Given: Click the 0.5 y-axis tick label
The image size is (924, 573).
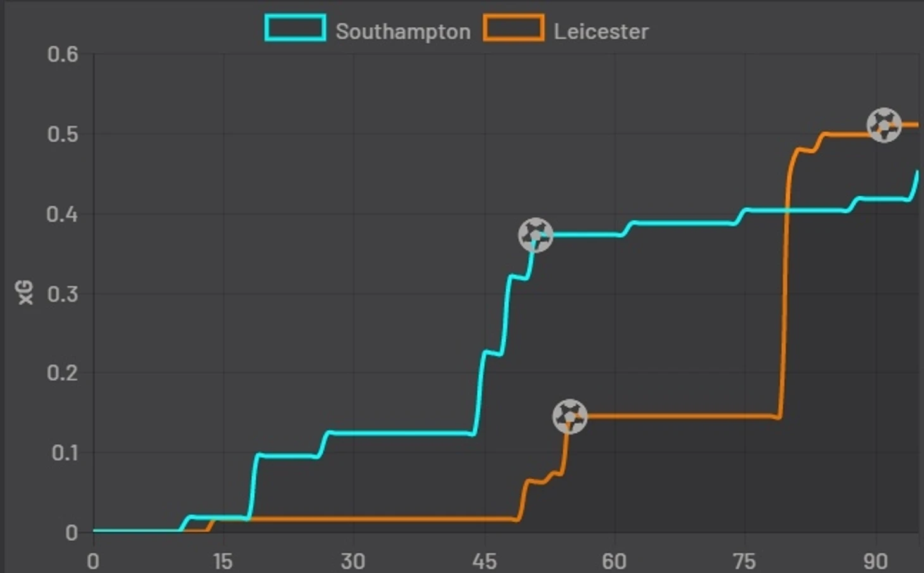Looking at the screenshot, I should pyautogui.click(x=63, y=134).
